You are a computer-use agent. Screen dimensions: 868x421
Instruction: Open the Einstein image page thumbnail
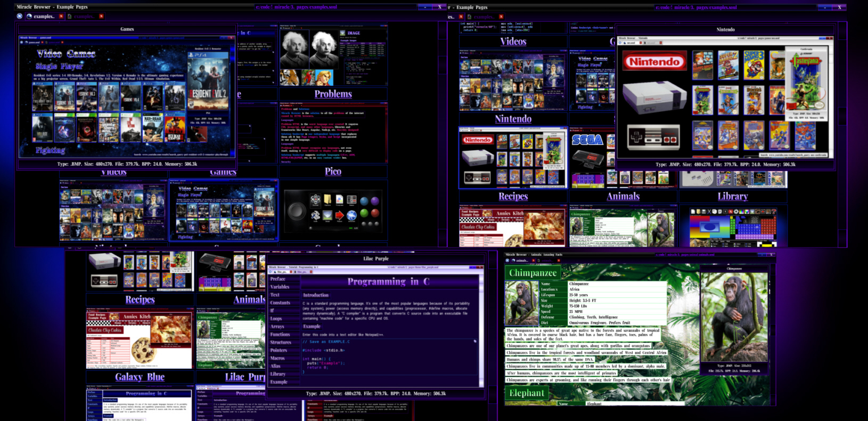tap(333, 55)
